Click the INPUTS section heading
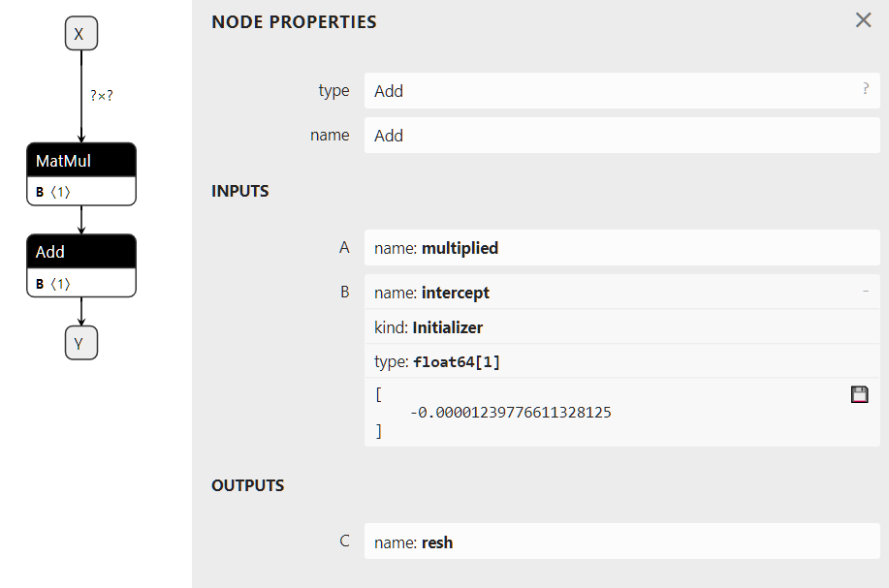Viewport: 889px width, 588px height. [x=239, y=191]
